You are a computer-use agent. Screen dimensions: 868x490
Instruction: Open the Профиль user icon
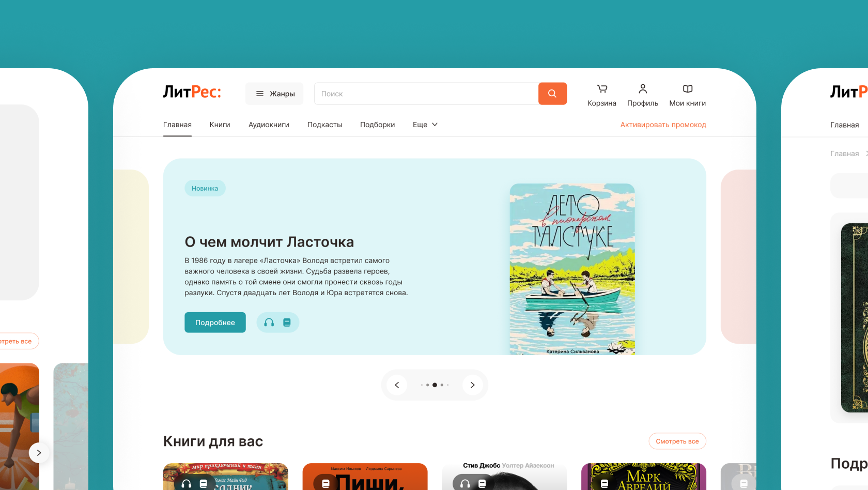point(643,89)
